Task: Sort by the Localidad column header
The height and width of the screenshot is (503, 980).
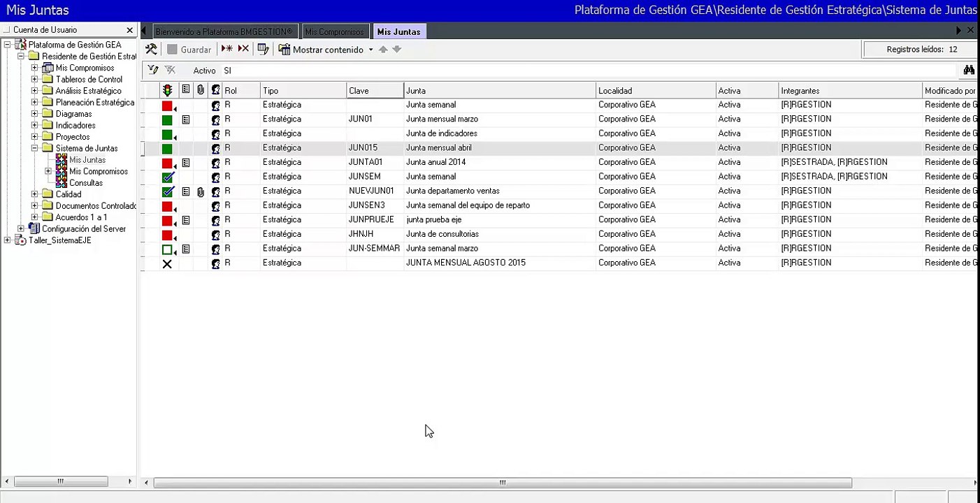Action: [656, 91]
